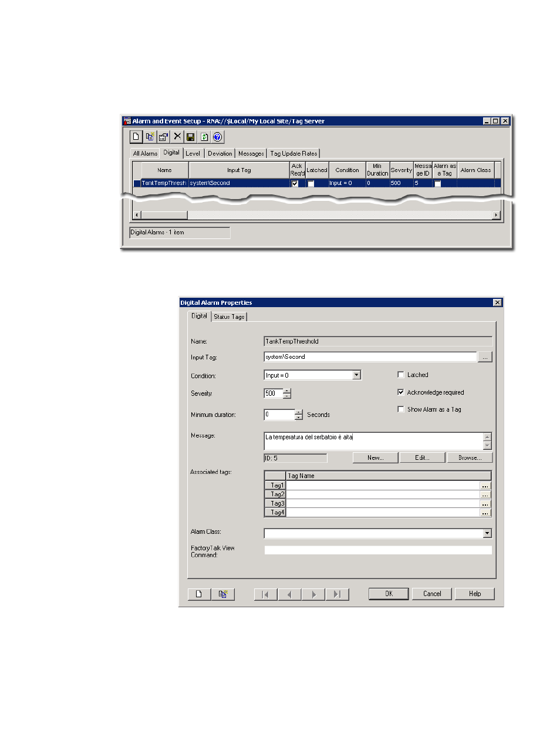Uncheck Acknowledge required in properties dialog
Image resolution: width=560 pixels, height=747 pixels.
(x=401, y=392)
